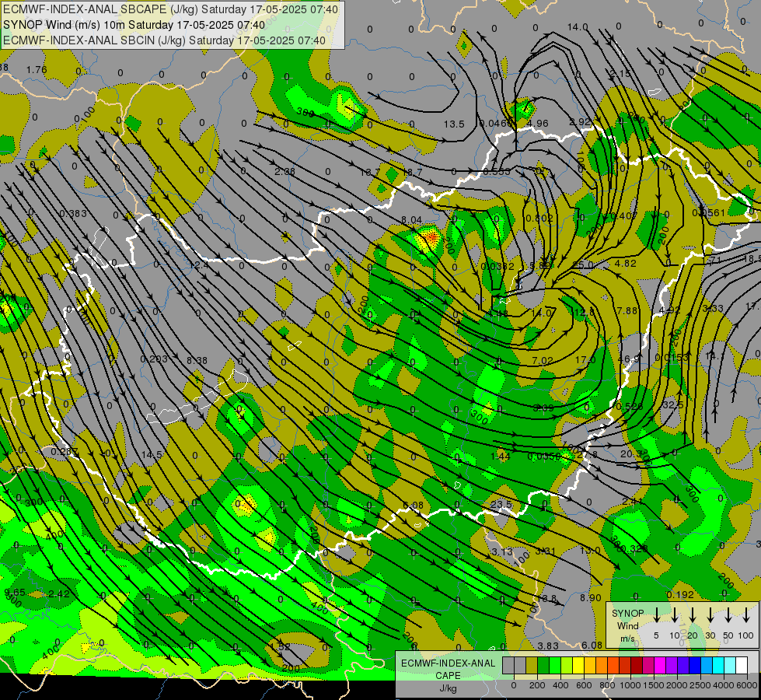The image size is (761, 700).
Task: Click the '25.0' map value
Action: (x=583, y=265)
